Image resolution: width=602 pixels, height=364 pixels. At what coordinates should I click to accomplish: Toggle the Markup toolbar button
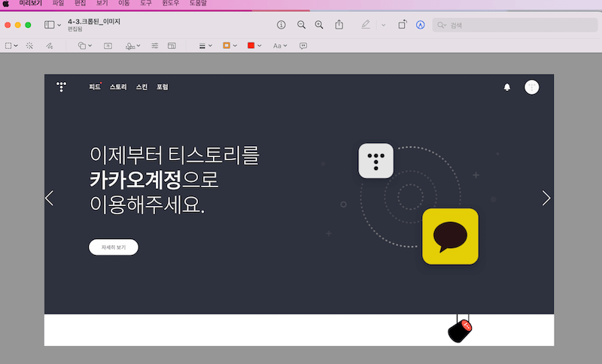point(421,25)
